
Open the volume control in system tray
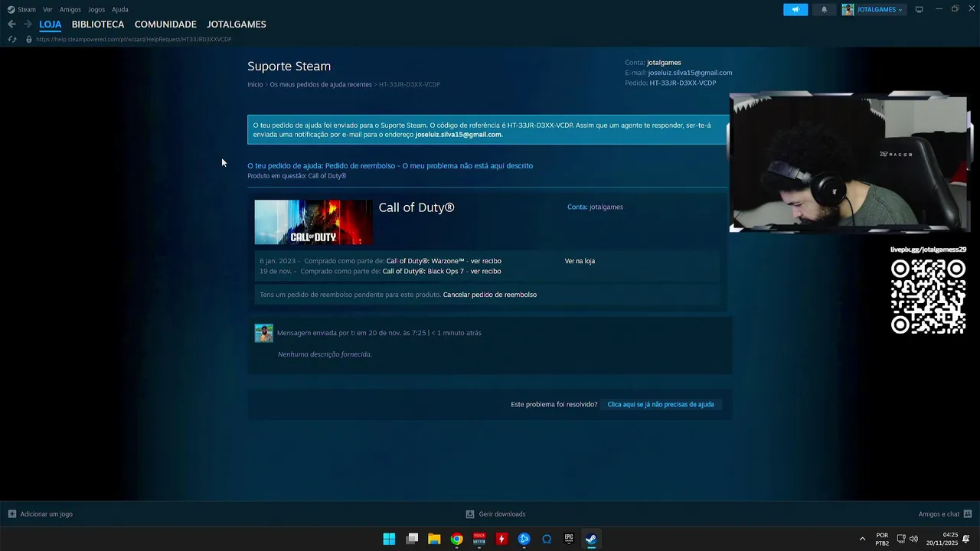tap(913, 539)
